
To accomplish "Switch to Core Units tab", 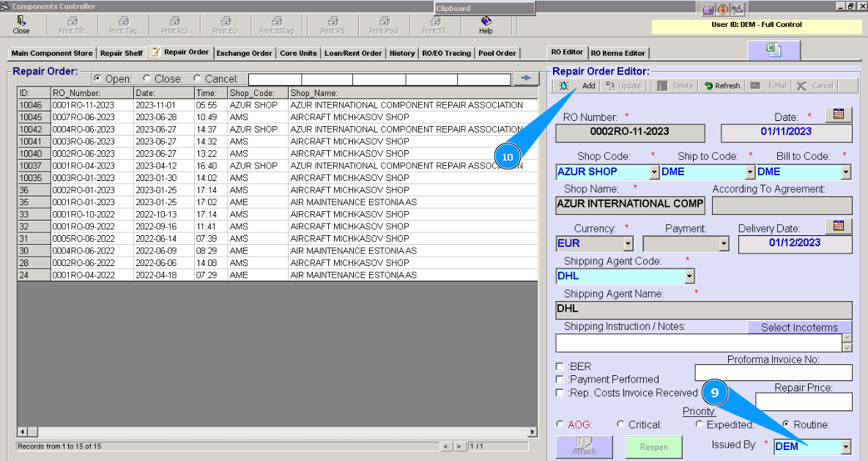I will click(x=298, y=54).
